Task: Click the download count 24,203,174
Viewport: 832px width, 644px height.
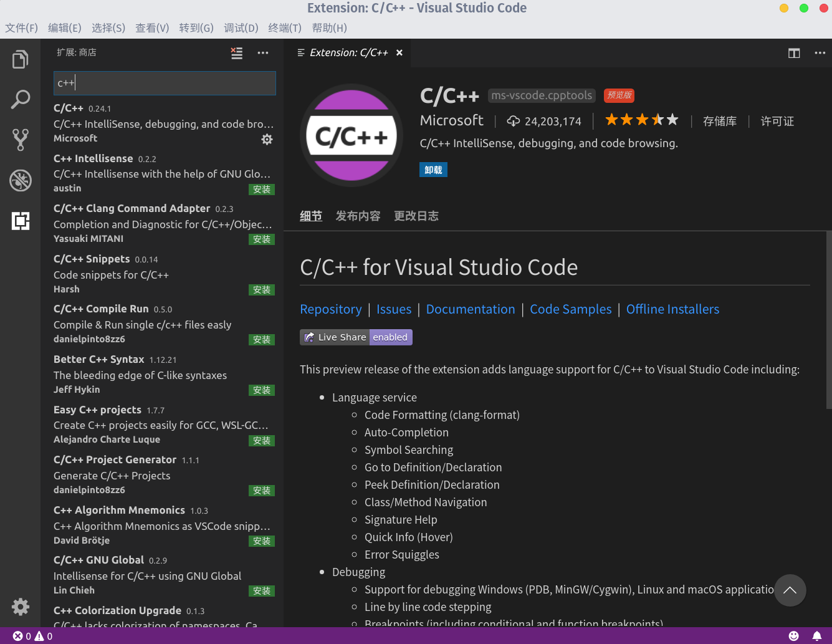Action: [x=544, y=121]
